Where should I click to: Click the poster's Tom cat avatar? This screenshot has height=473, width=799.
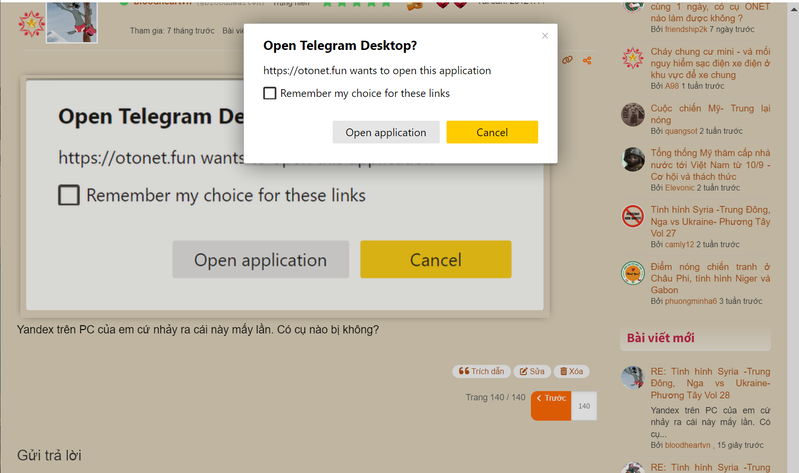click(x=71, y=21)
